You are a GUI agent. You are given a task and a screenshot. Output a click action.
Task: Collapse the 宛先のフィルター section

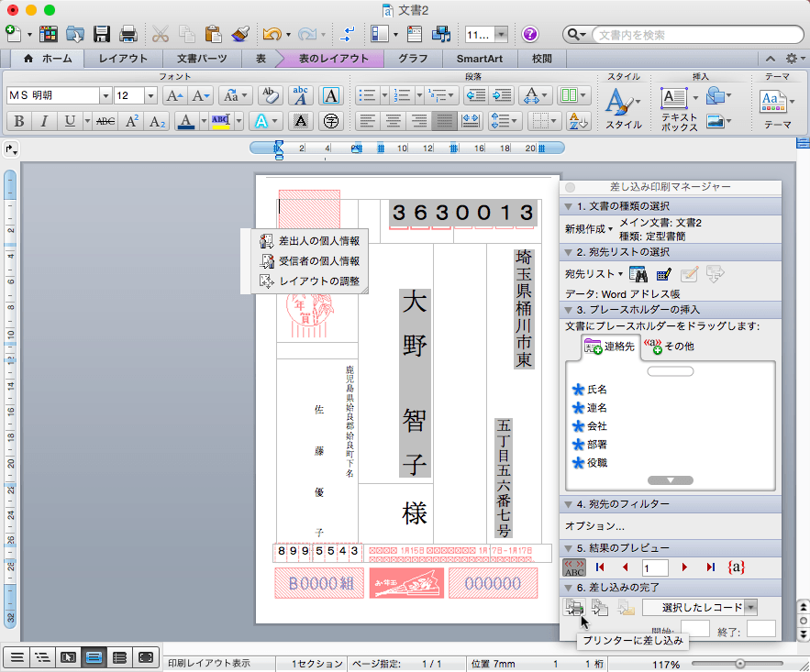[569, 504]
